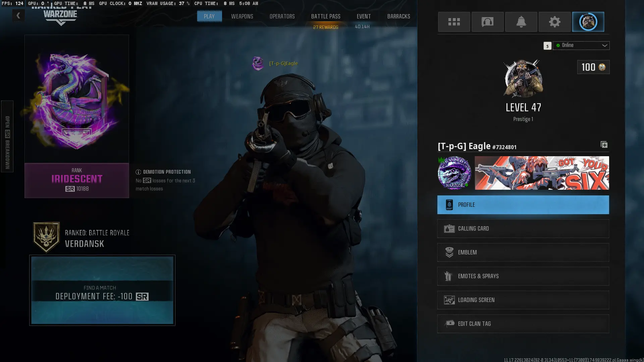
Task: Open the headset social icon
Action: click(487, 22)
